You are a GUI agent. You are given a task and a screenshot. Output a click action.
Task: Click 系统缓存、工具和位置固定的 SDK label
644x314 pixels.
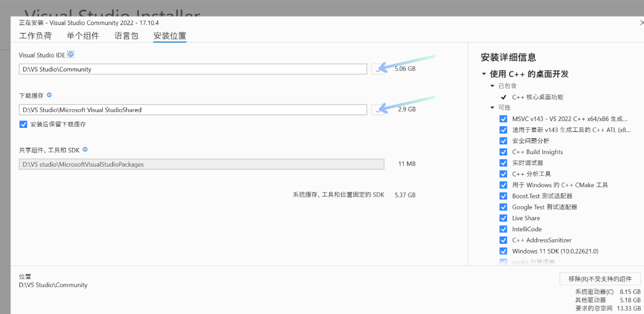point(338,195)
